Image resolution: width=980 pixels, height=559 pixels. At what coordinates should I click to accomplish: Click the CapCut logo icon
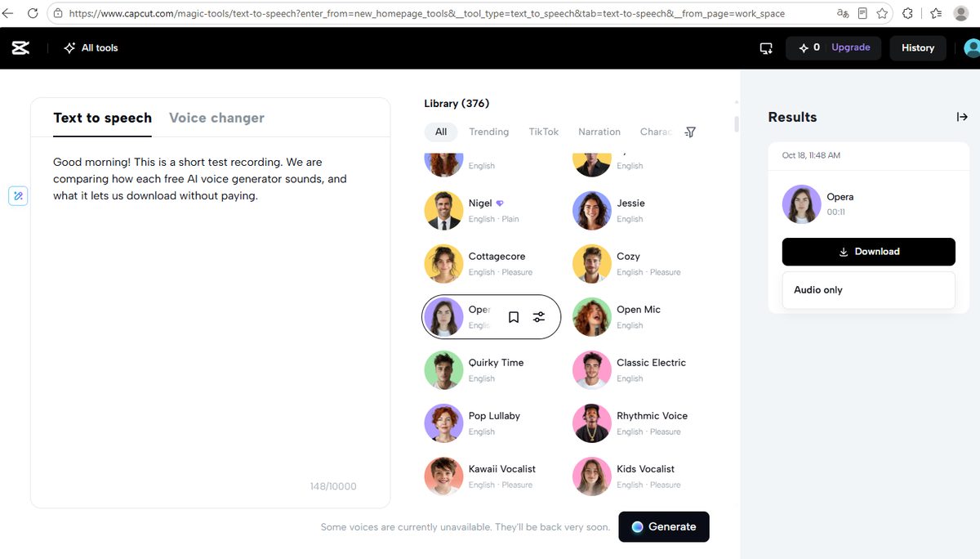[x=20, y=48]
